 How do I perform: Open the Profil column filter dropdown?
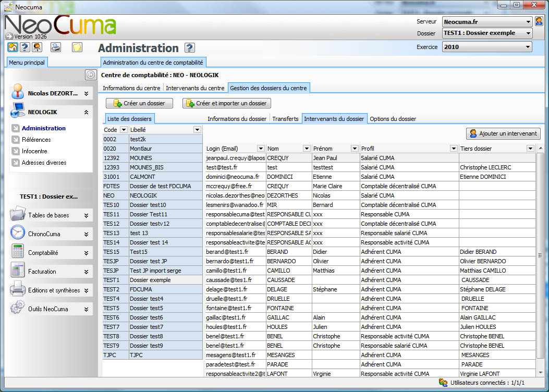tap(454, 149)
